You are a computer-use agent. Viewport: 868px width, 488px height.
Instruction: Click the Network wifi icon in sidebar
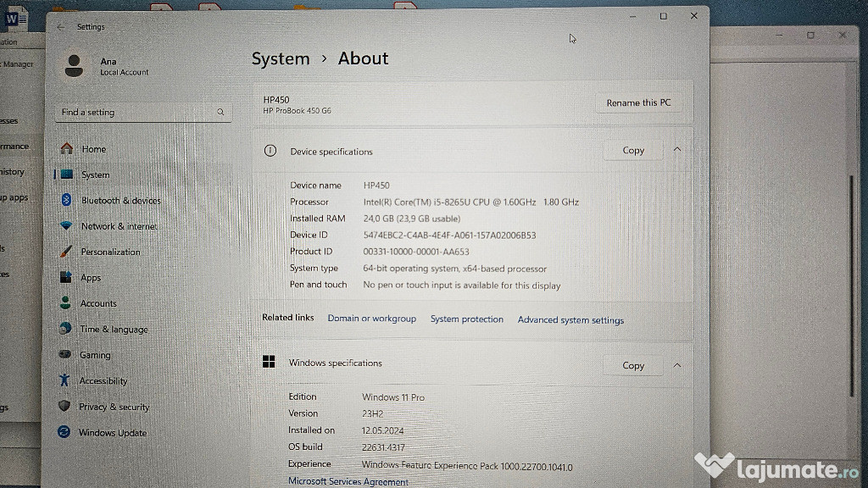point(66,225)
